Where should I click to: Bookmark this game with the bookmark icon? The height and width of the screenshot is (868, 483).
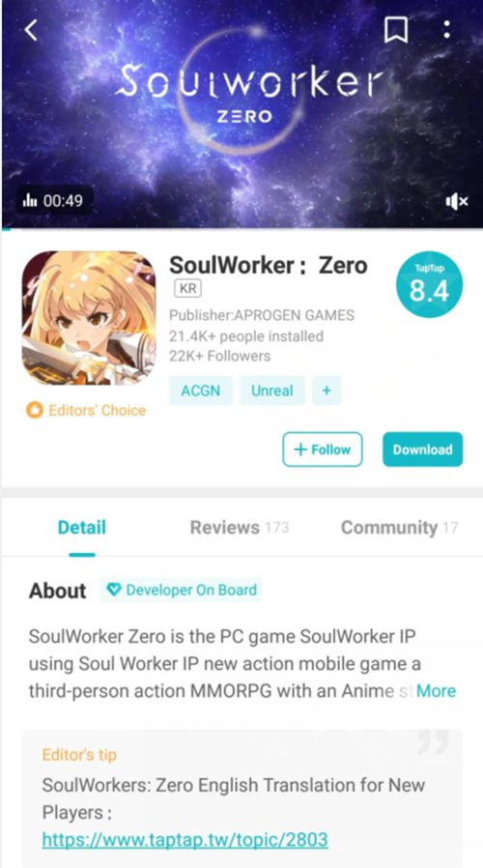pos(396,30)
